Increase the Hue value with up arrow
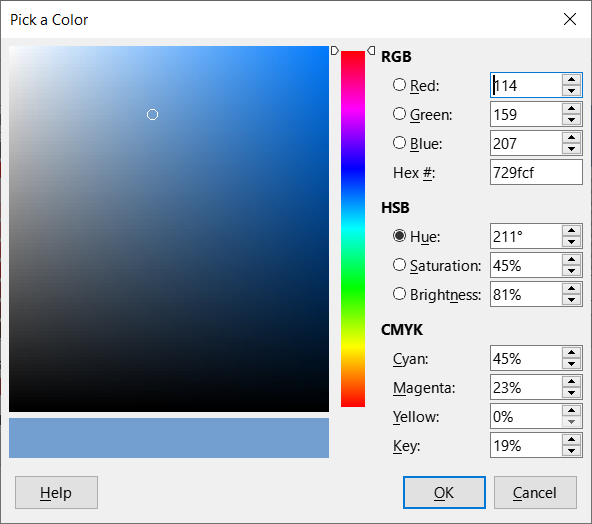592x524 pixels. pos(571,230)
